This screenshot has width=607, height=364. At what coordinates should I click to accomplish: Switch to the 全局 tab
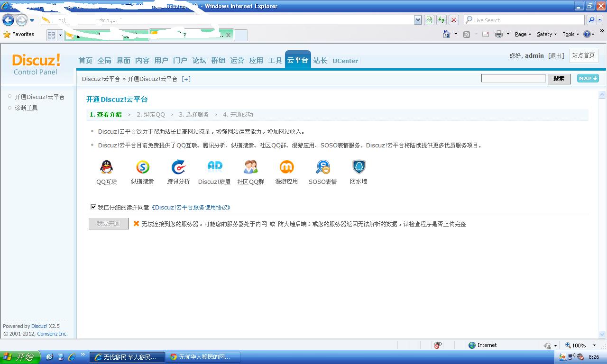tap(104, 60)
